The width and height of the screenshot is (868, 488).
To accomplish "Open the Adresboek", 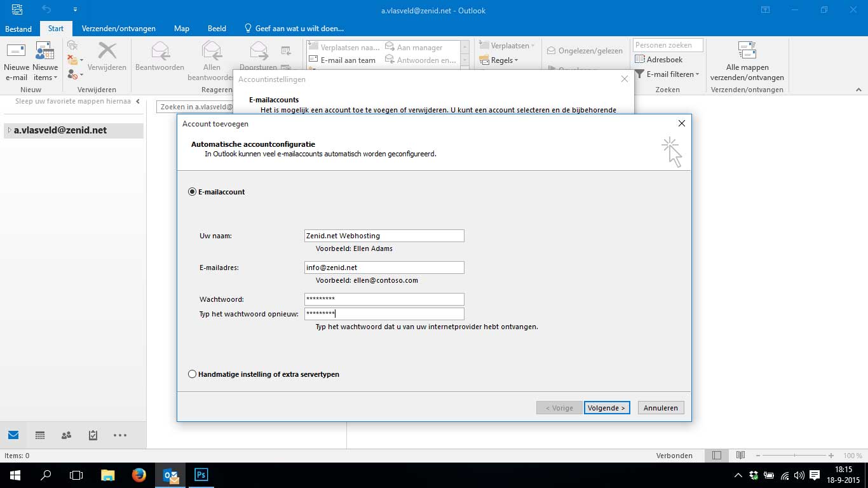I will click(x=659, y=60).
